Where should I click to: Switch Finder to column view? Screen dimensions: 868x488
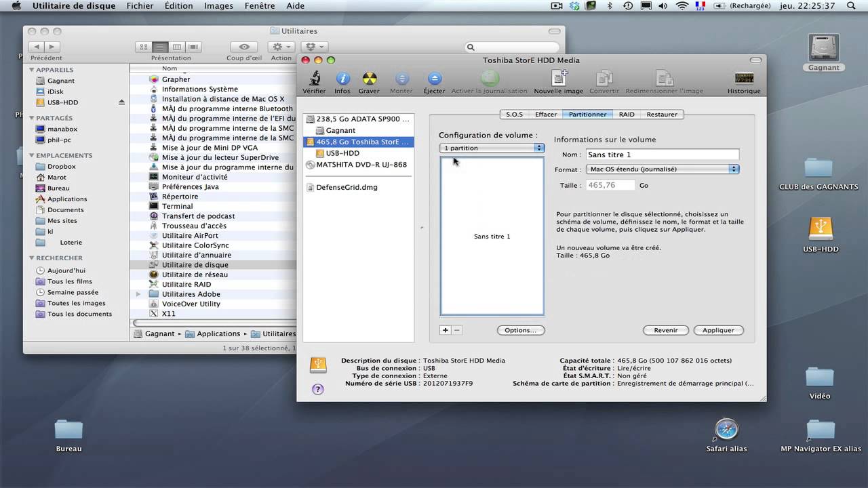coord(177,47)
